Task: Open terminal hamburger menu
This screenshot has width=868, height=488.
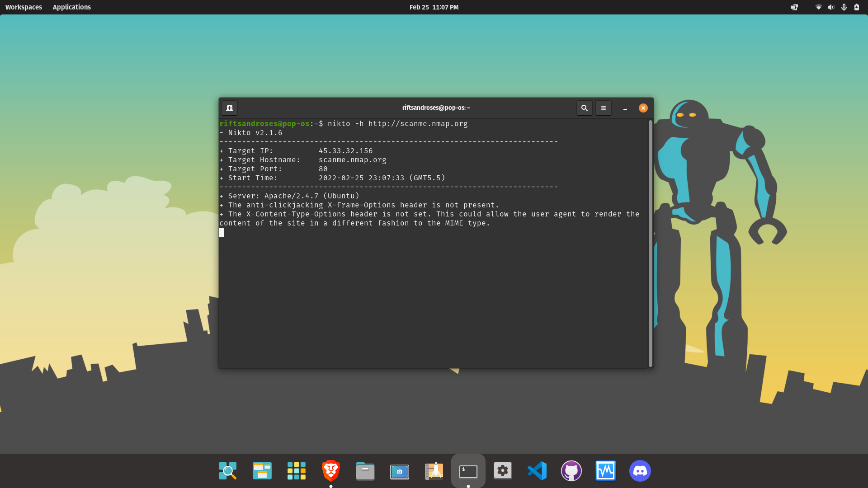Action: (x=604, y=108)
